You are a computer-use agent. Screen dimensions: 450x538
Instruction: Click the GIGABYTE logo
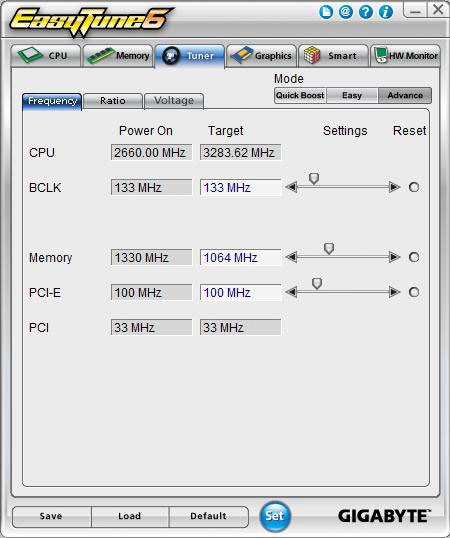384,516
